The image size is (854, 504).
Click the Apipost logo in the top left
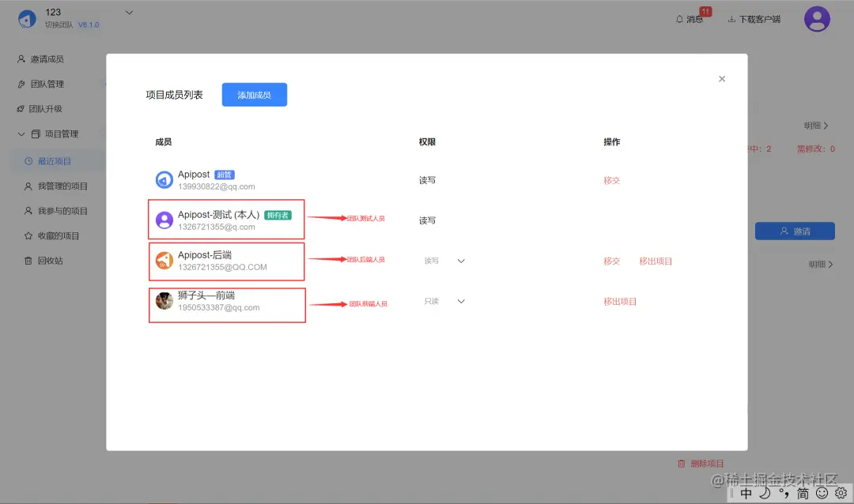pos(27,18)
